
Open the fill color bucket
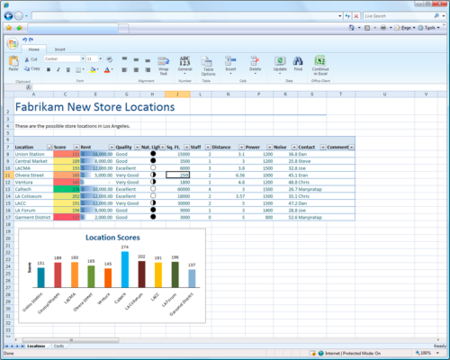click(93, 70)
